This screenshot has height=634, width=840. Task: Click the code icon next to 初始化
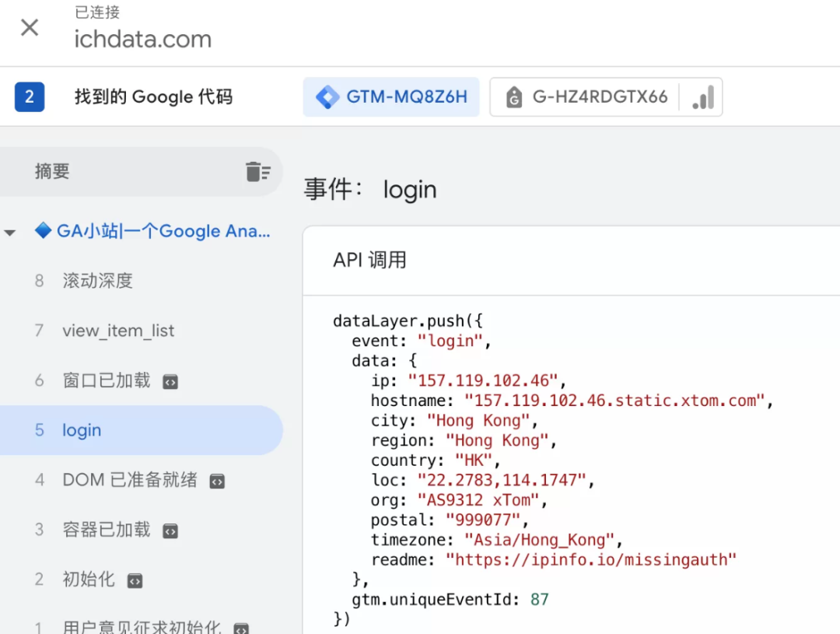tap(135, 581)
